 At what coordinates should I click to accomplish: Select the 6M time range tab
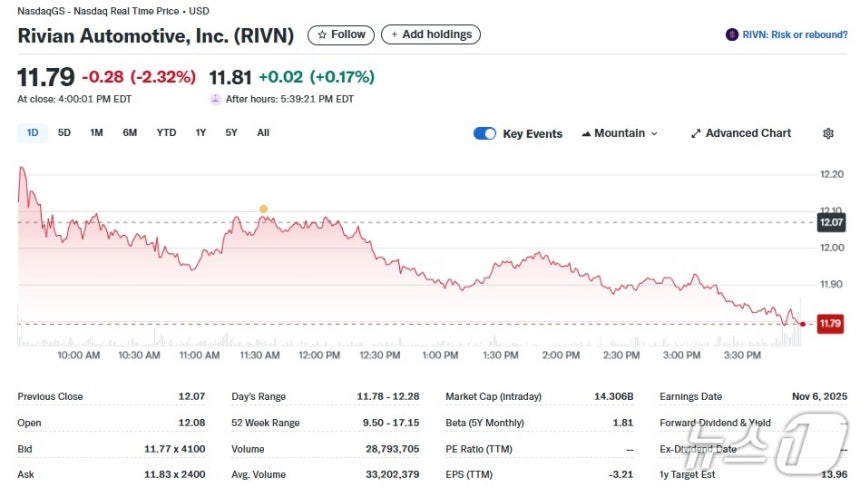tap(129, 133)
